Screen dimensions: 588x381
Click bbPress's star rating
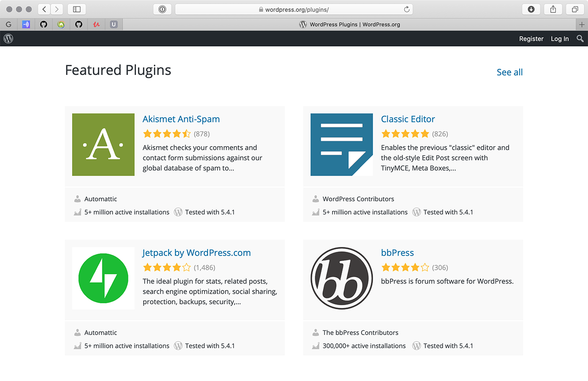[x=405, y=267]
